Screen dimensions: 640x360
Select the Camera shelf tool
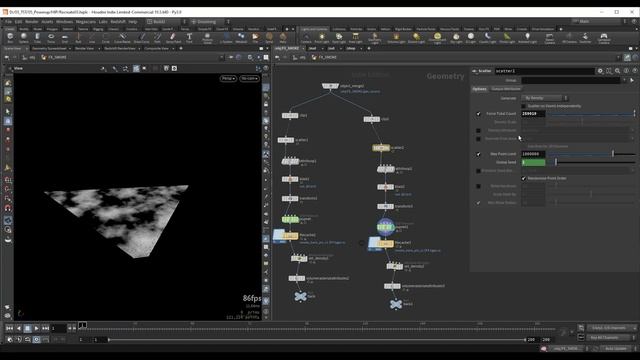pos(306,38)
